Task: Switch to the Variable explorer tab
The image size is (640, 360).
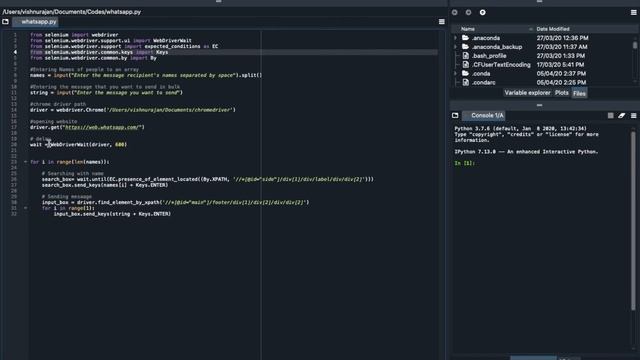Action: coord(527,93)
